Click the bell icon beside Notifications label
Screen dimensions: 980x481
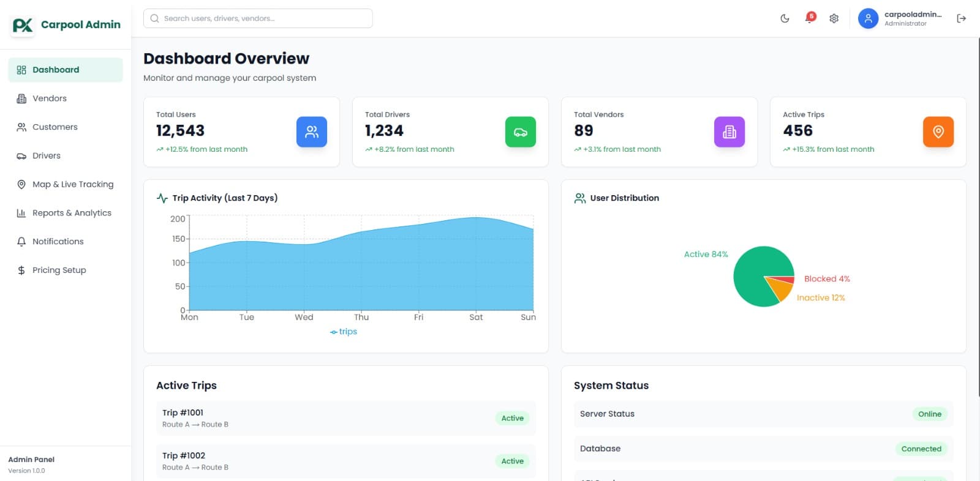pyautogui.click(x=21, y=242)
